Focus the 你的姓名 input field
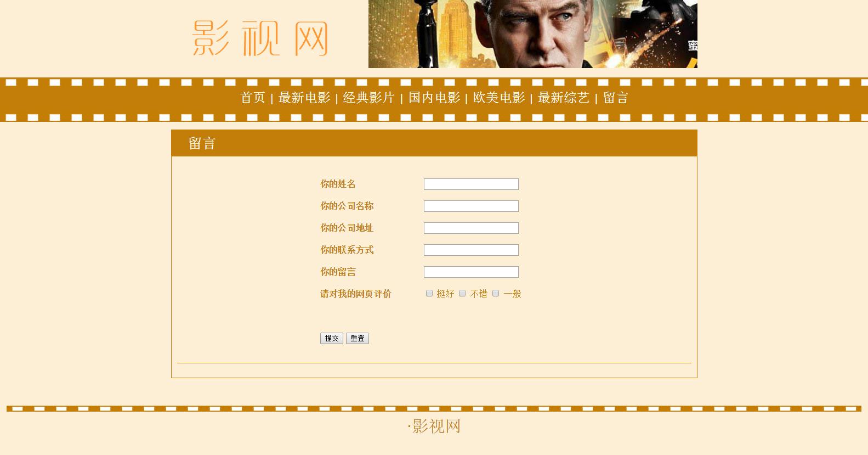Screen dimensions: 868x455 click(471, 184)
